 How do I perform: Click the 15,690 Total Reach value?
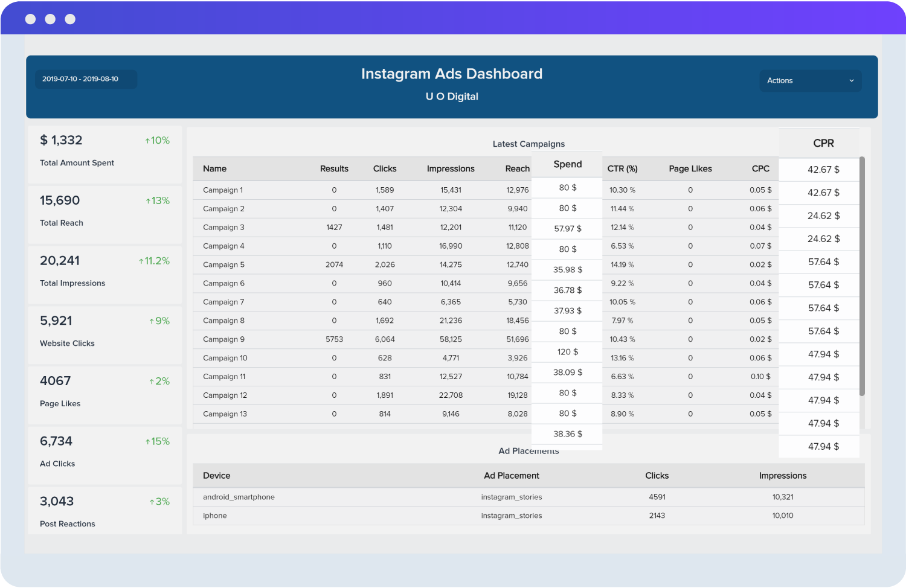click(60, 200)
